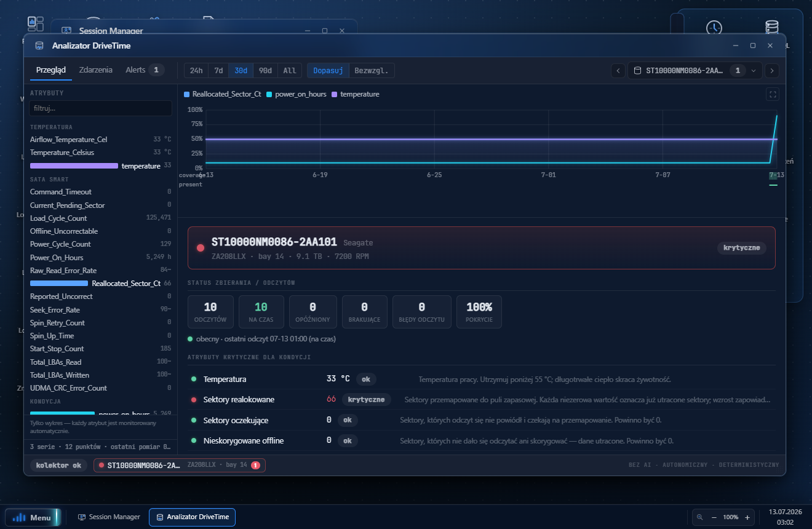Open the database desktop widget icon
The width and height of the screenshot is (812, 529).
tap(771, 28)
